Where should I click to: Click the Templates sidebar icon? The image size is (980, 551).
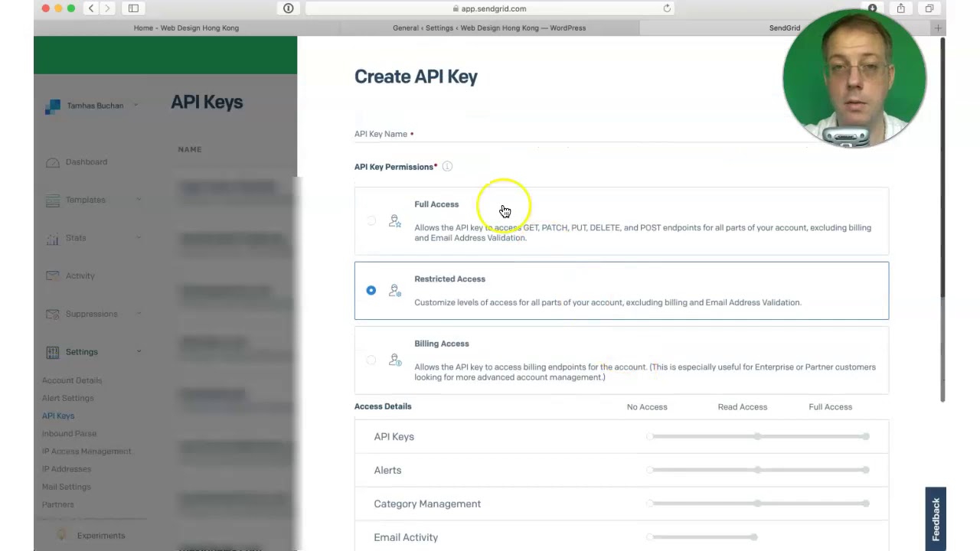(52, 201)
